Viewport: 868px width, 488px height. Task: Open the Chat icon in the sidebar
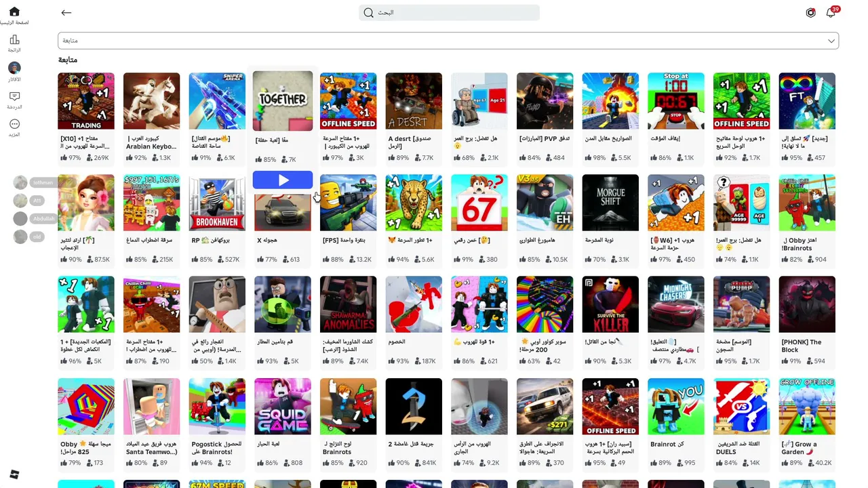coord(14,96)
